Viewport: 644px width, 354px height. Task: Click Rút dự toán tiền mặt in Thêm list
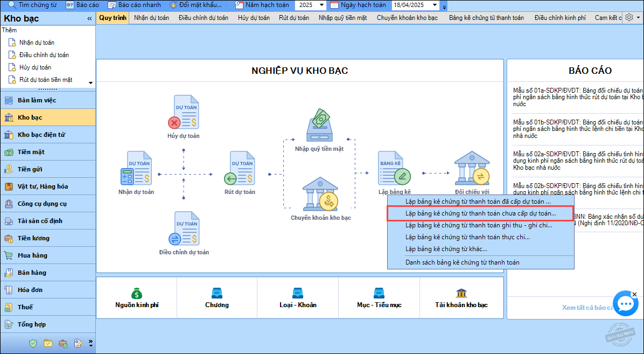[46, 79]
